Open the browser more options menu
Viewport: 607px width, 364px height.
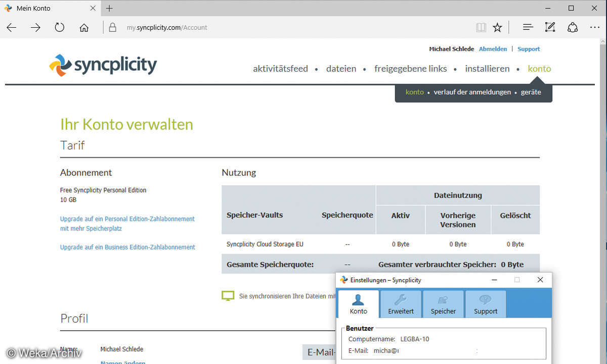tap(594, 27)
